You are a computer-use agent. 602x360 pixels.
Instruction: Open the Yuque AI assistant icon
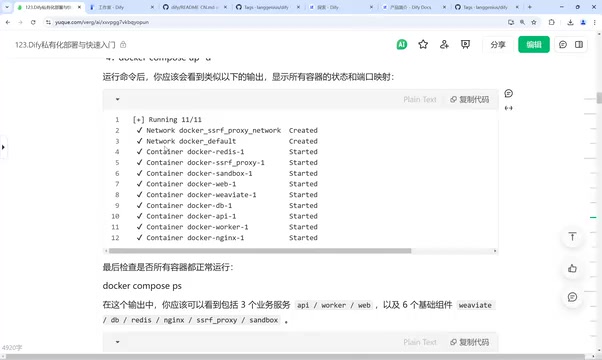pos(402,45)
